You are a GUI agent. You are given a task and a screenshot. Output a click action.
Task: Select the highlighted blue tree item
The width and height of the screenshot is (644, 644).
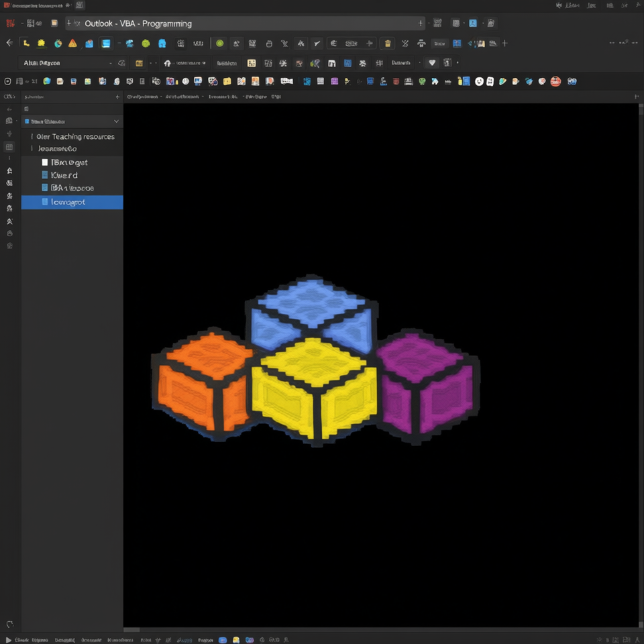(72, 202)
